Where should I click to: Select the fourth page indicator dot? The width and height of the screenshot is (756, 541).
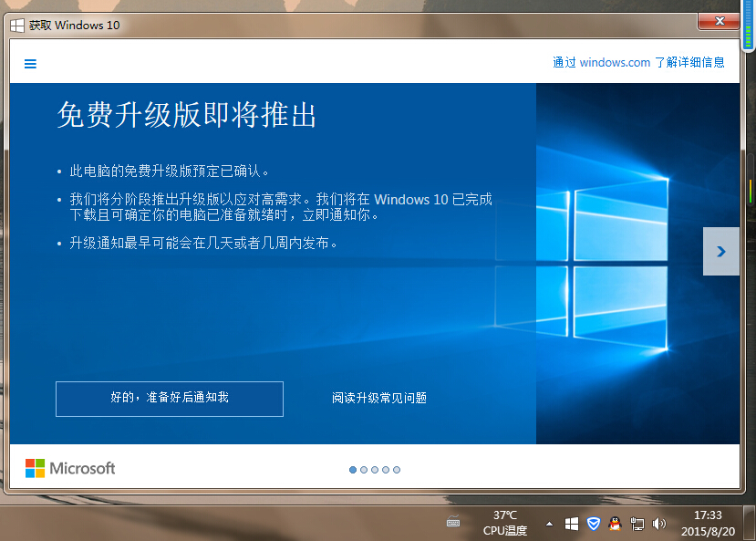[386, 470]
